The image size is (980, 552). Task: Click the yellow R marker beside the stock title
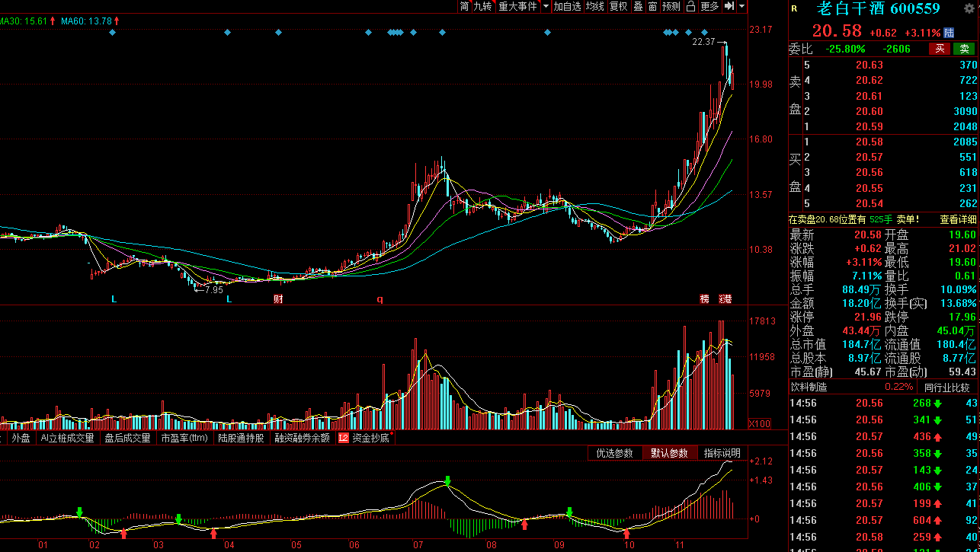pyautogui.click(x=794, y=9)
